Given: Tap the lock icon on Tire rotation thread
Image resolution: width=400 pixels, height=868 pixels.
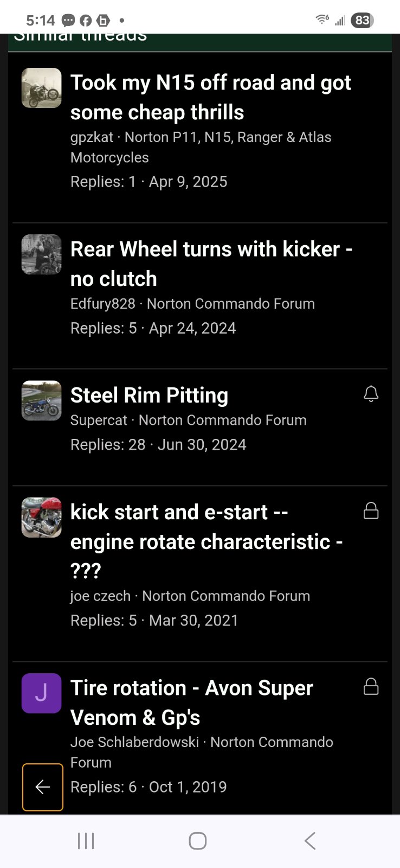Looking at the screenshot, I should coord(371,686).
